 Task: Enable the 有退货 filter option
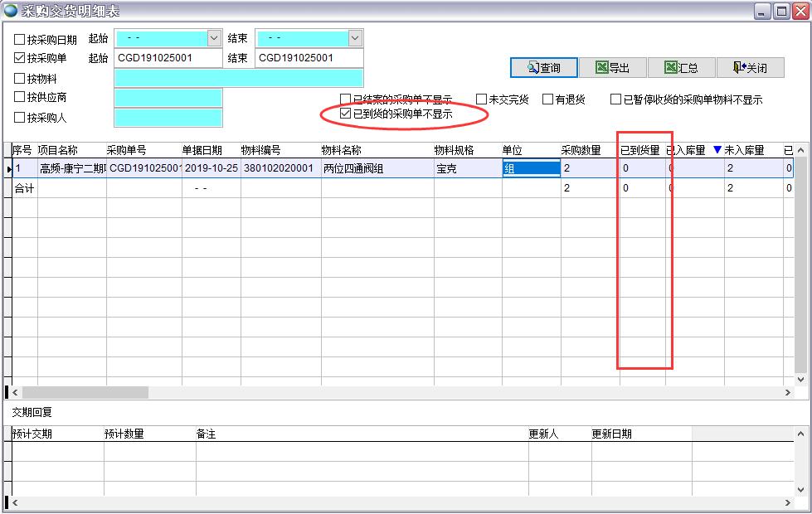[x=547, y=99]
